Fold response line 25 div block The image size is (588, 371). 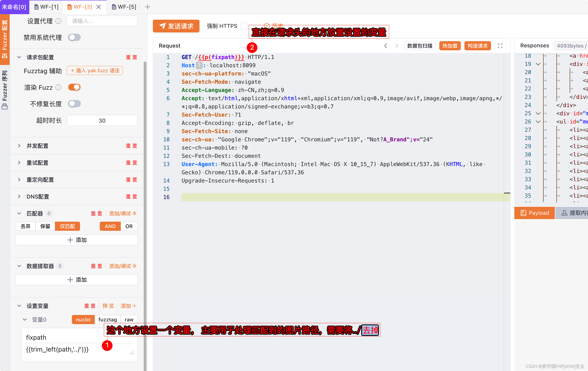coord(538,113)
